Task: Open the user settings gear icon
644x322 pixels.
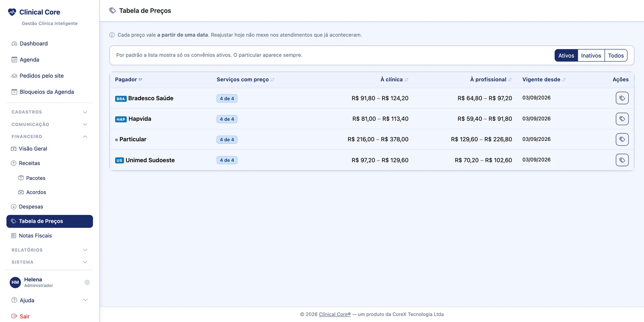Action: 87,283
